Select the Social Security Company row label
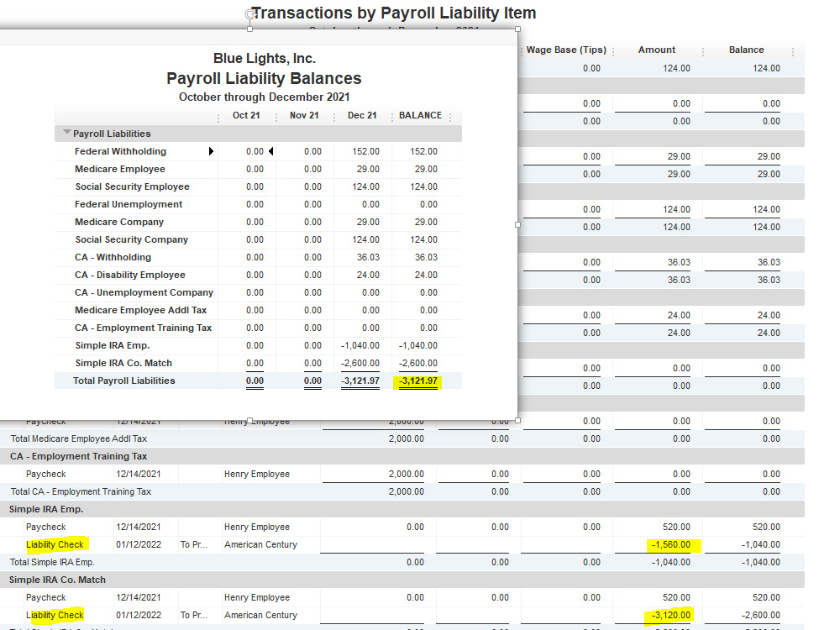Image resolution: width=840 pixels, height=630 pixels. pos(131,239)
